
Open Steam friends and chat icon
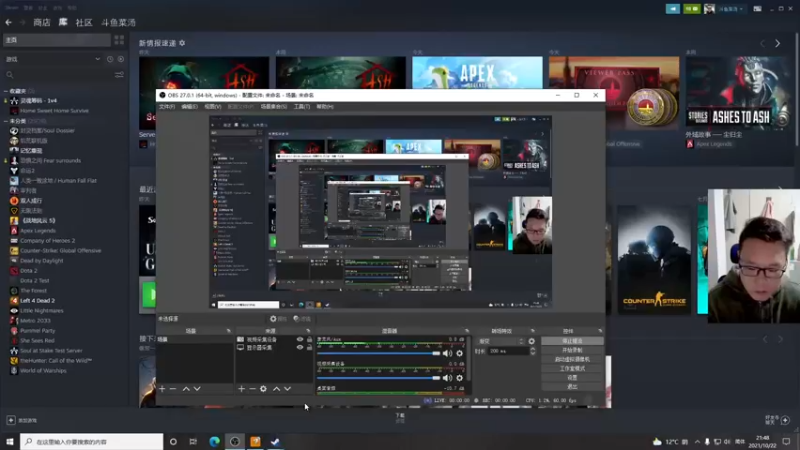click(x=785, y=420)
